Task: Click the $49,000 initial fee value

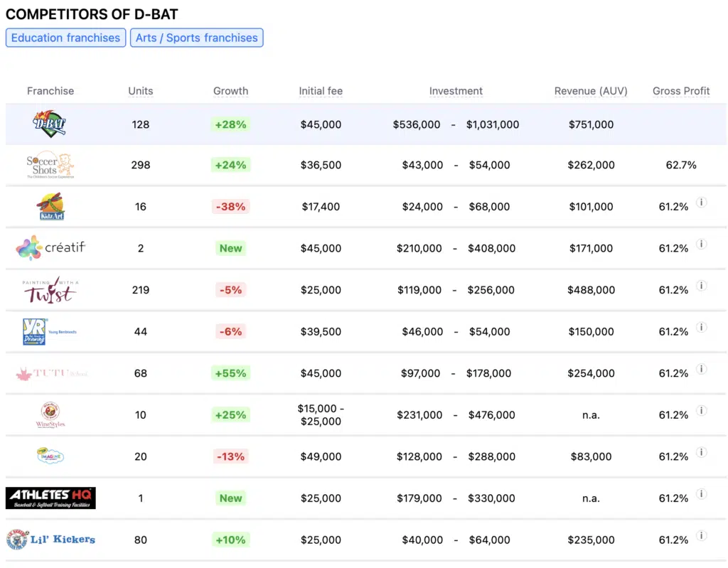Action: coord(321,456)
